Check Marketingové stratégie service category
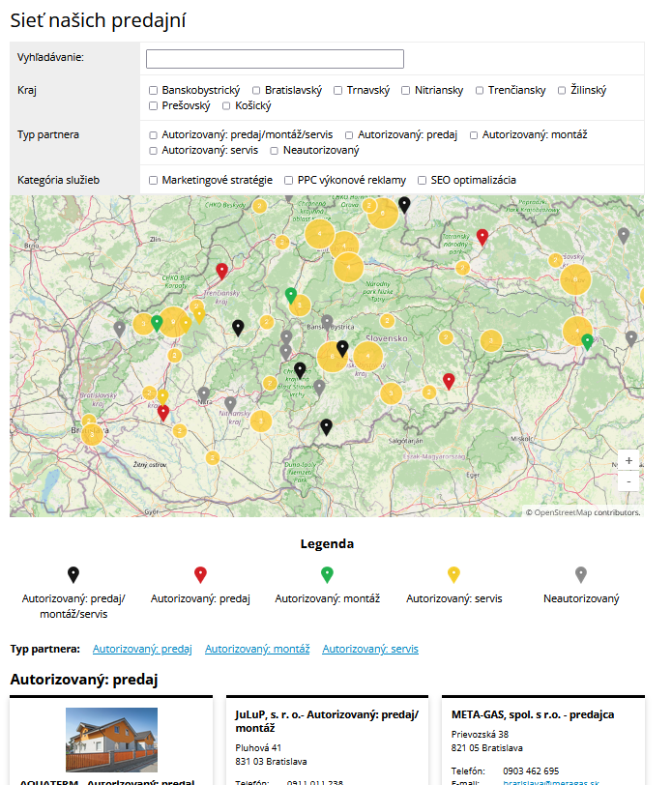Image resolution: width=672 pixels, height=785 pixels. click(153, 180)
